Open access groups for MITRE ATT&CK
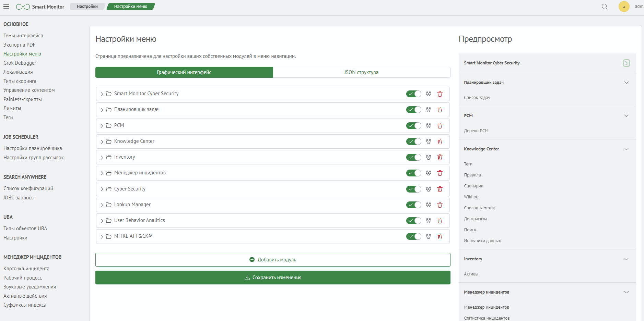 (x=429, y=236)
